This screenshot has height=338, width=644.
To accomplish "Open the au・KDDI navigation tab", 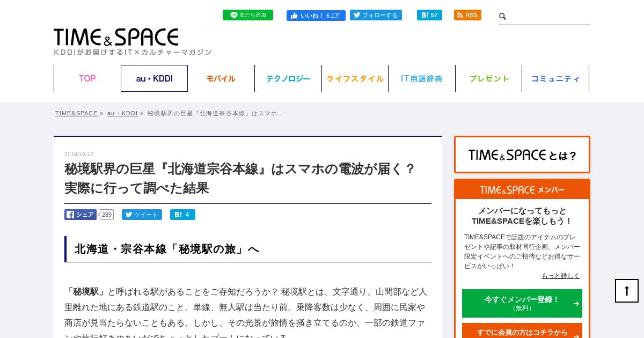I will coord(154,78).
